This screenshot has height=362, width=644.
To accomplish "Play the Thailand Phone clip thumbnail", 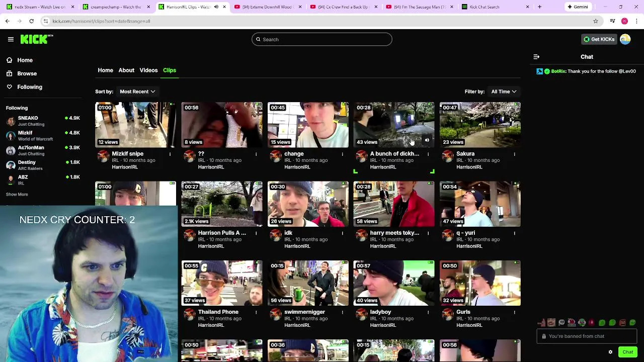I will point(222,283).
